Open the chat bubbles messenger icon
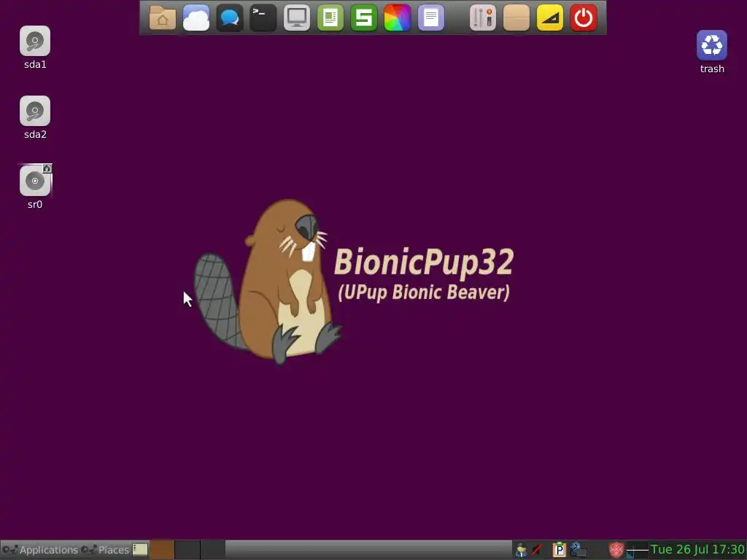Screen dimensions: 747x560 pos(230,18)
